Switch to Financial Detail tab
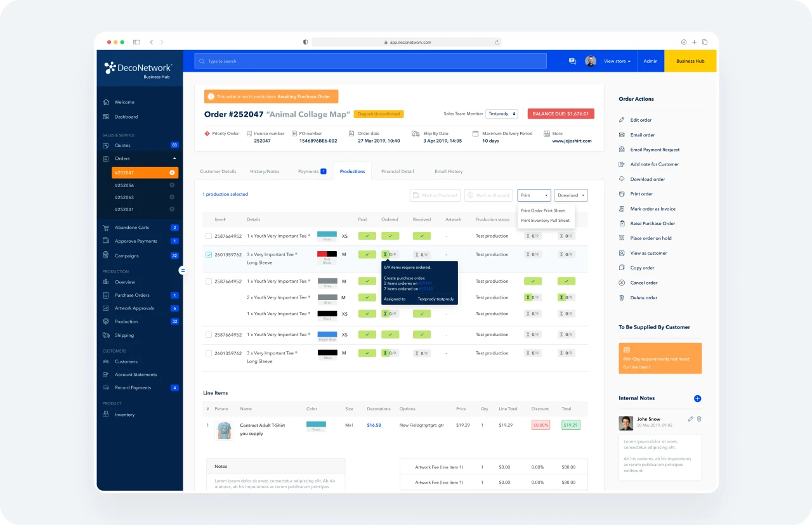812x525 pixels. [x=397, y=171]
